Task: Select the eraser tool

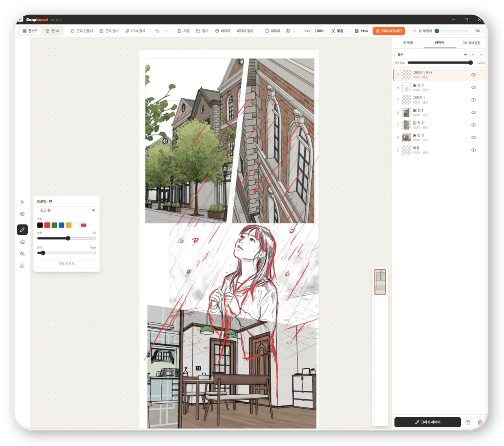Action: 22,242
